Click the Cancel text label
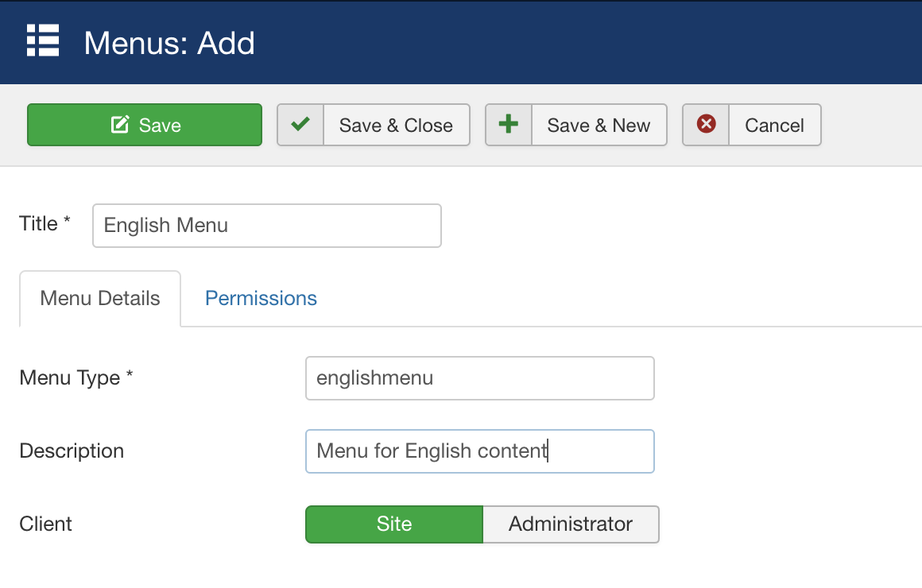This screenshot has height=588, width=922. (774, 125)
